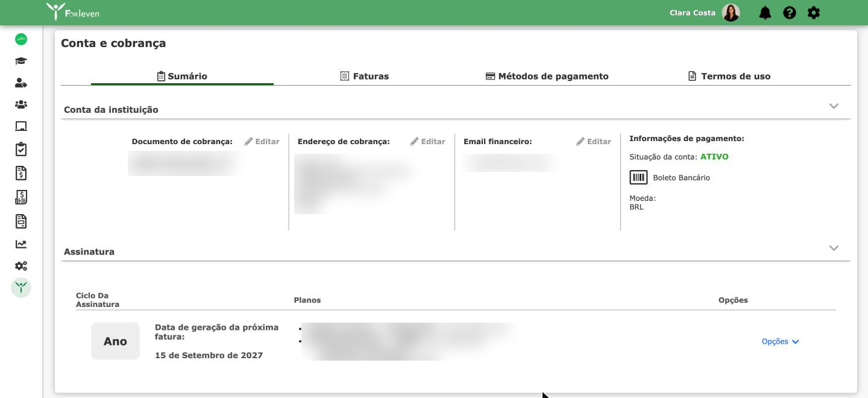This screenshot has height=398, width=868.
Task: Open the blue Opções dropdown of the subscription
Action: point(780,341)
